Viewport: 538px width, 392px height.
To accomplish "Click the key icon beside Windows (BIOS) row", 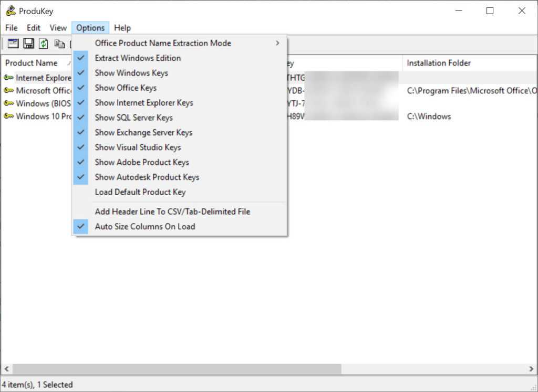I will click(x=8, y=103).
